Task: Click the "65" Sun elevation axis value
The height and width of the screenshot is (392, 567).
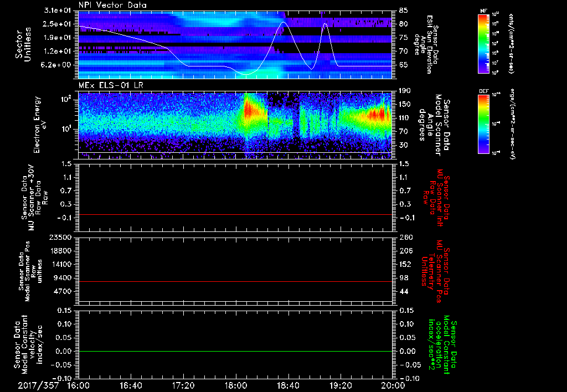Action: [404, 65]
